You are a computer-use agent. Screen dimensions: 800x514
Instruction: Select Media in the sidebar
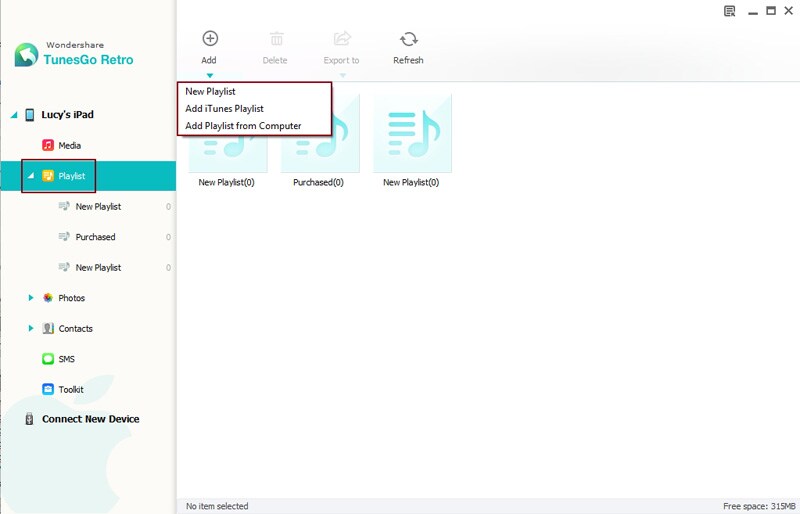pyautogui.click(x=69, y=145)
